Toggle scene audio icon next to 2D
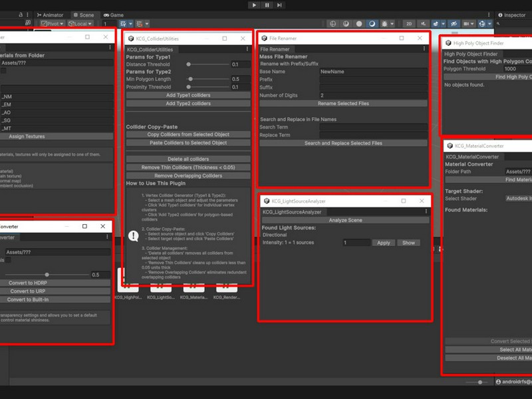The height and width of the screenshot is (399, 532). point(423,24)
